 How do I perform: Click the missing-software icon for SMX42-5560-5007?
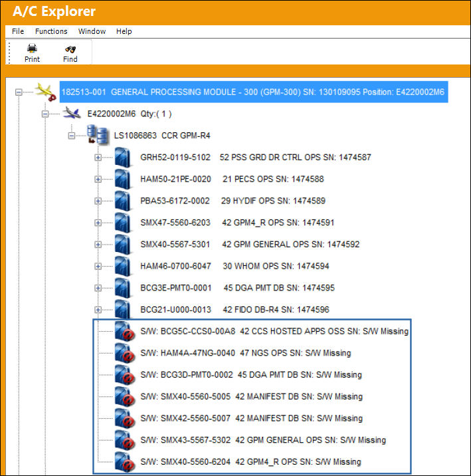125,419
